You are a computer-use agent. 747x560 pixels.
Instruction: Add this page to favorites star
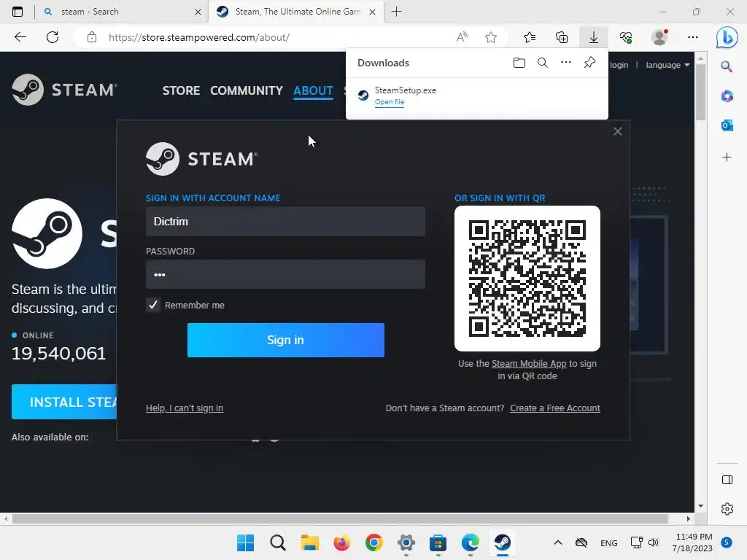(x=491, y=37)
